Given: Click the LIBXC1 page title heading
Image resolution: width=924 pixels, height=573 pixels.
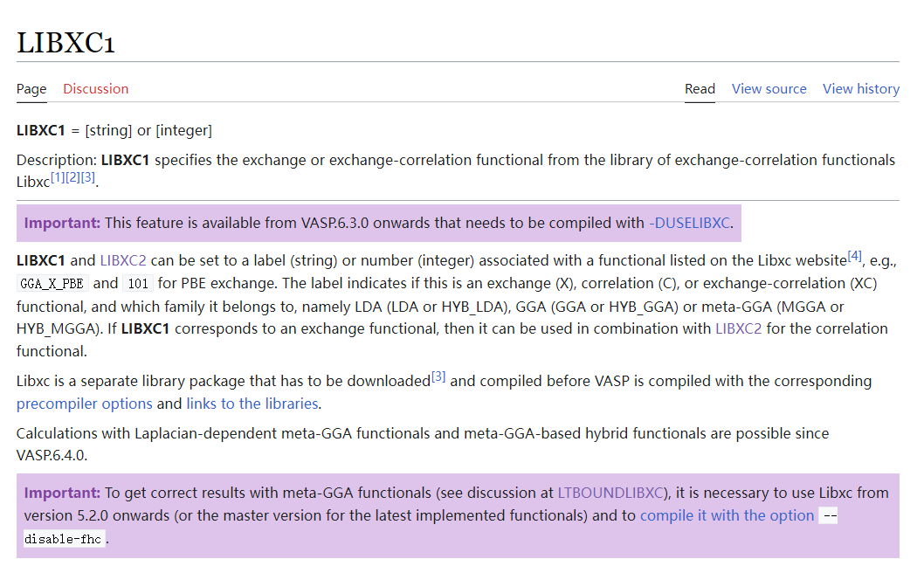Looking at the screenshot, I should click(66, 43).
